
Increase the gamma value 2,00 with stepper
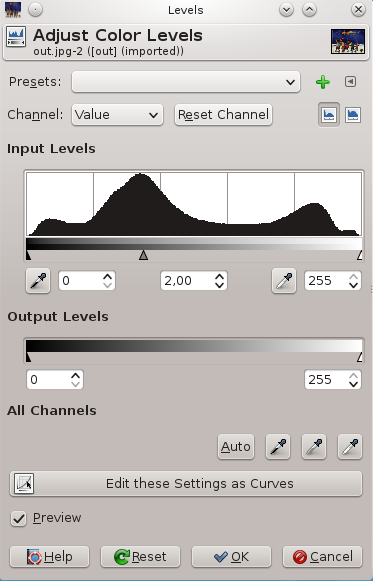tap(220, 277)
